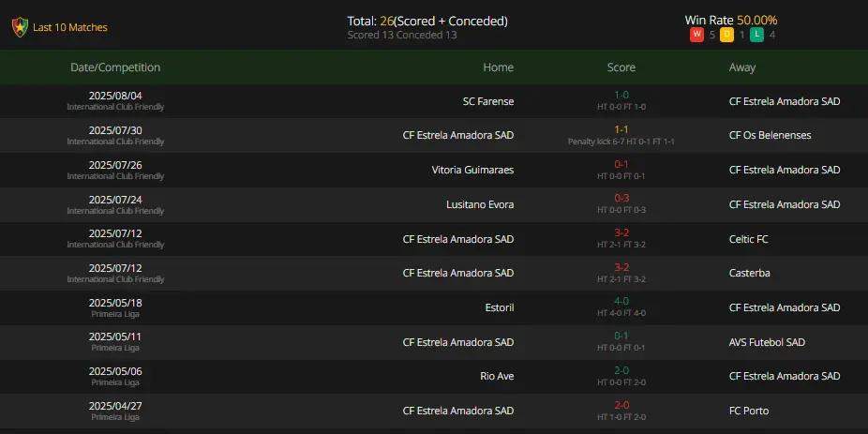The image size is (868, 434).
Task: Click the 1-1 score with penalty kicks
Action: [621, 129]
